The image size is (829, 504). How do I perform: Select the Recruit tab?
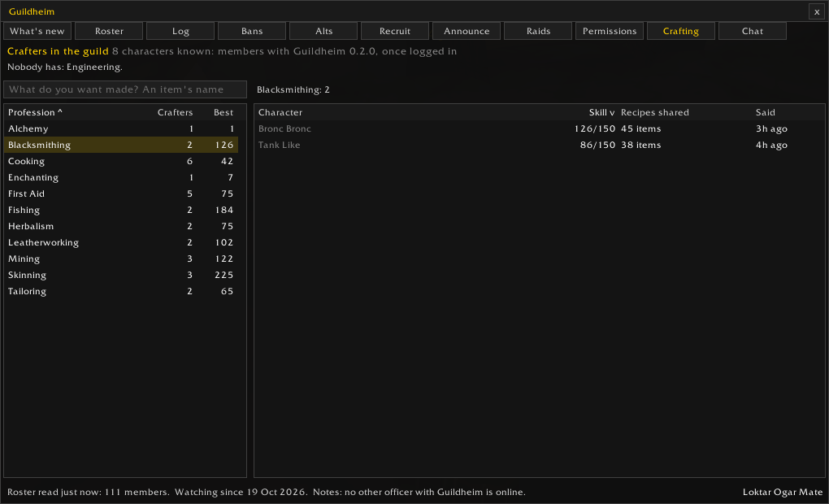point(394,31)
